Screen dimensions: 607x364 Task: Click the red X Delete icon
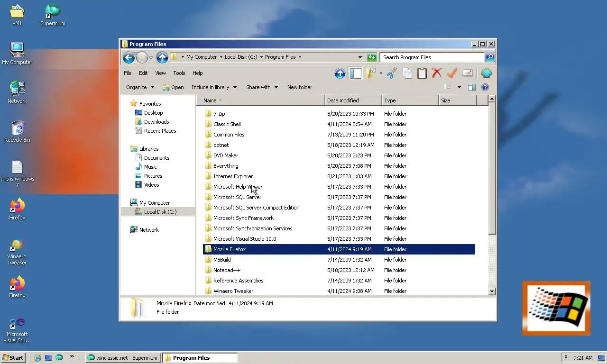click(437, 73)
